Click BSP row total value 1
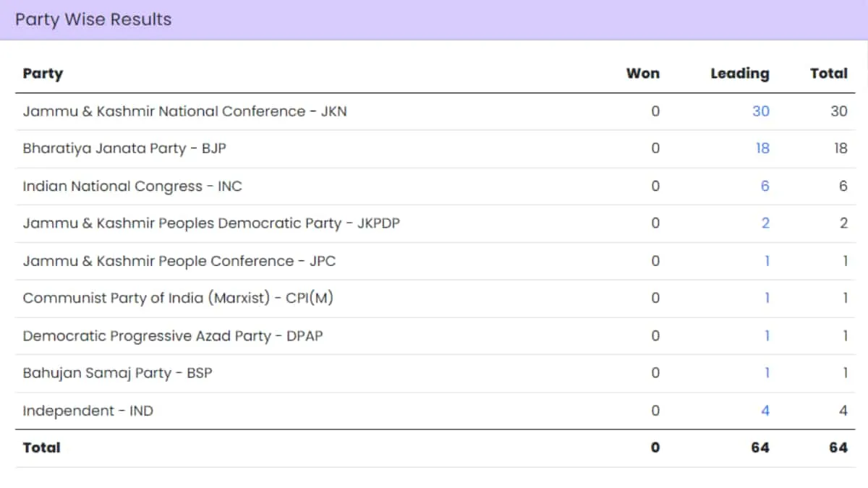The width and height of the screenshot is (868, 488). [844, 373]
